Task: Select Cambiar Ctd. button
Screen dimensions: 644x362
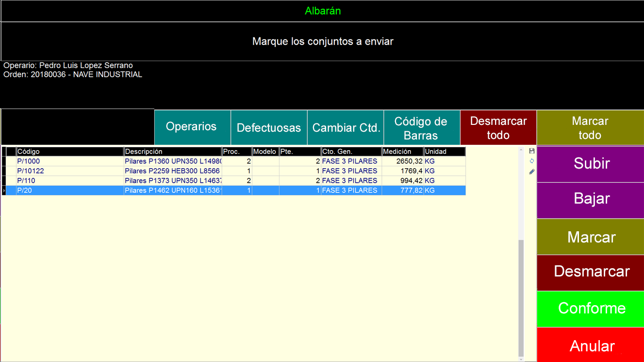Action: click(346, 128)
